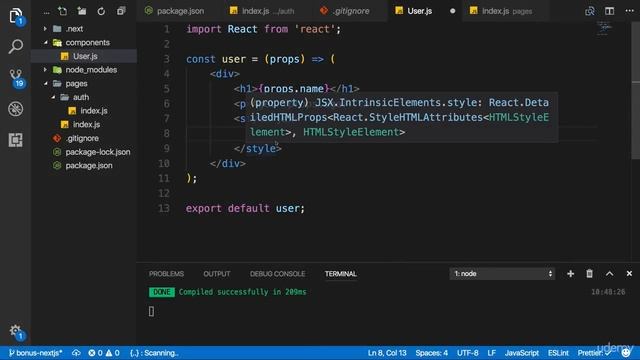Screen dimensions: 640x360
Task: Change indentation via 'Spaces: 4'
Action: tap(431, 353)
